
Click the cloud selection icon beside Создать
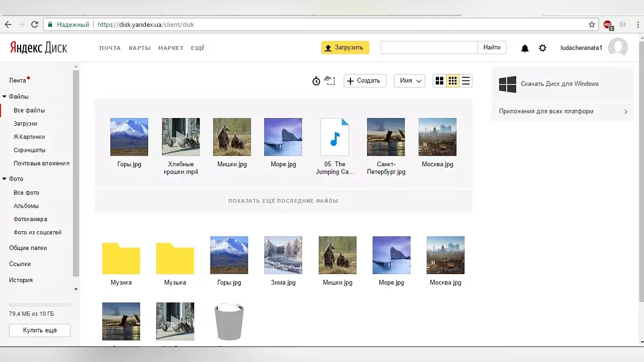[x=330, y=81]
